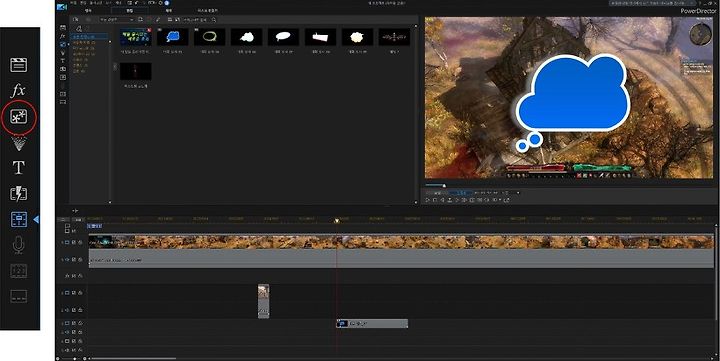Image resolution: width=720 pixels, height=361 pixels.
Task: Toggle lock on the first audio track
Action: click(x=80, y=259)
